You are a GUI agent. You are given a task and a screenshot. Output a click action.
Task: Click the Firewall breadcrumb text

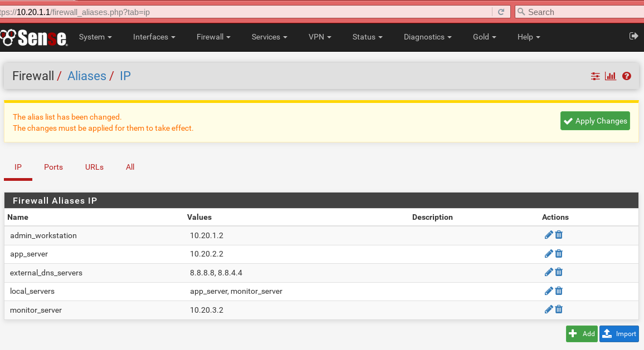pos(33,76)
